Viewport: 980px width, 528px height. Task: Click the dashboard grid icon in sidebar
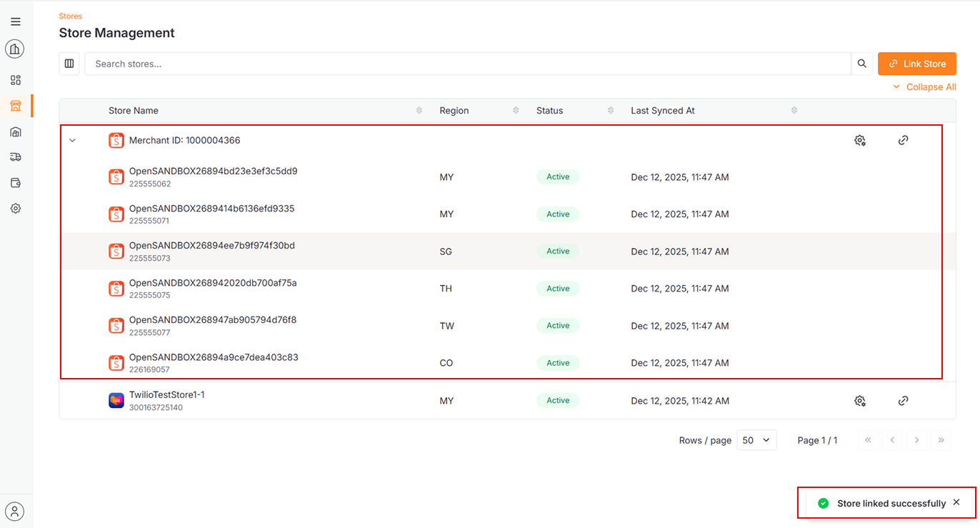point(16,80)
